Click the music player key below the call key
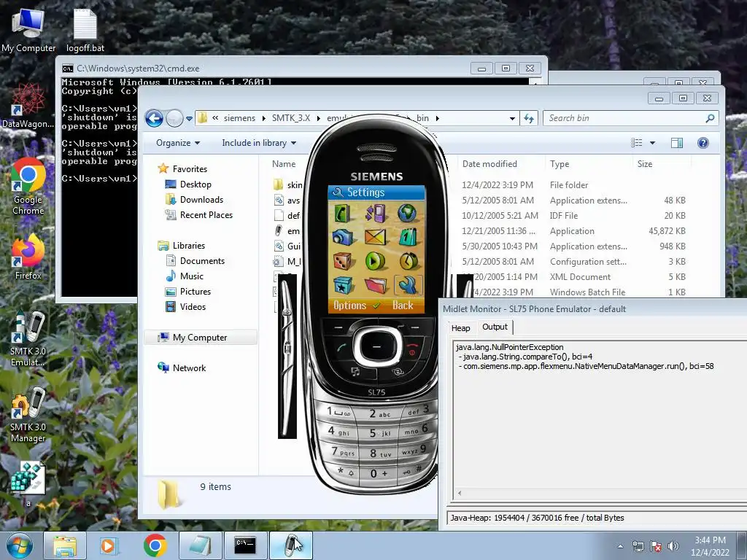This screenshot has height=560, width=747. coord(355,371)
